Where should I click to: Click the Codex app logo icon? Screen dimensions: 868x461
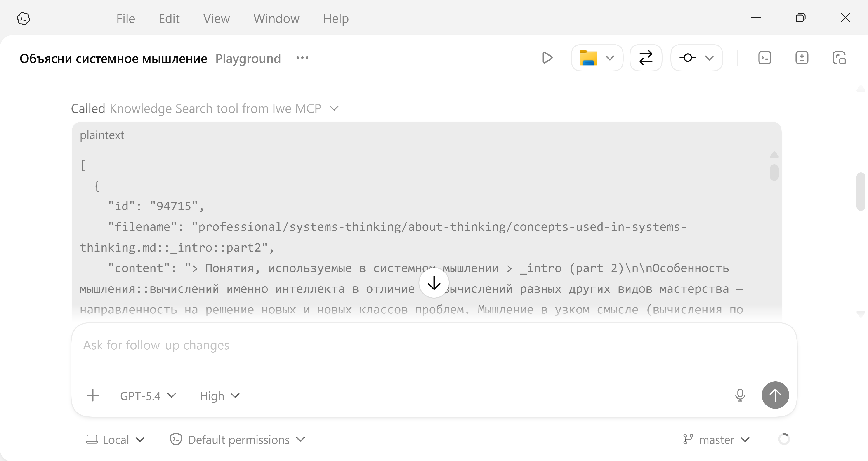click(x=23, y=19)
